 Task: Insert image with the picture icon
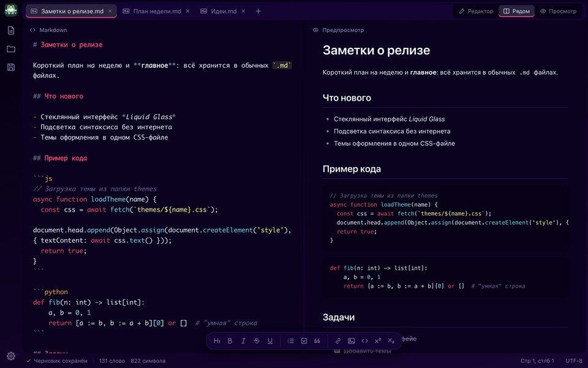pos(352,341)
